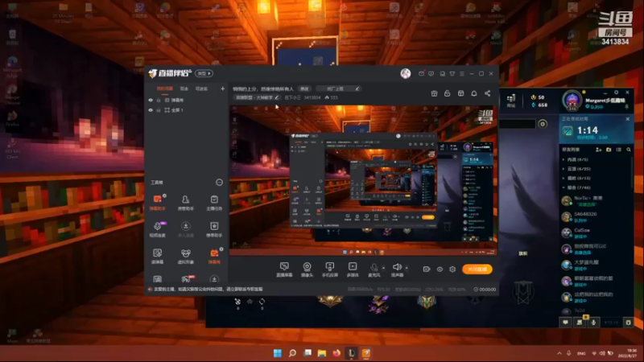Open File Explorer from the taskbar
The height and width of the screenshot is (362, 644).
[321, 353]
